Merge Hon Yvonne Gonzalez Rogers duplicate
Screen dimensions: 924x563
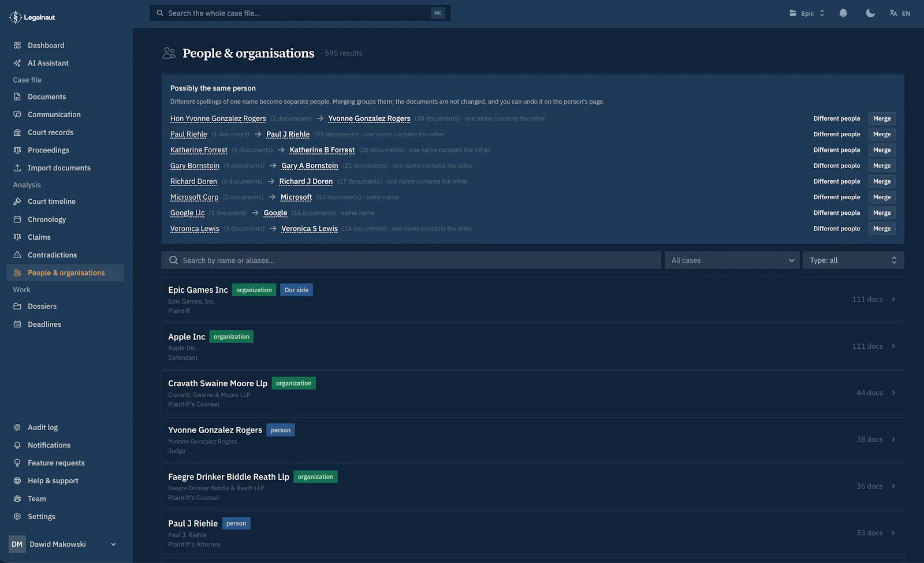tap(882, 119)
